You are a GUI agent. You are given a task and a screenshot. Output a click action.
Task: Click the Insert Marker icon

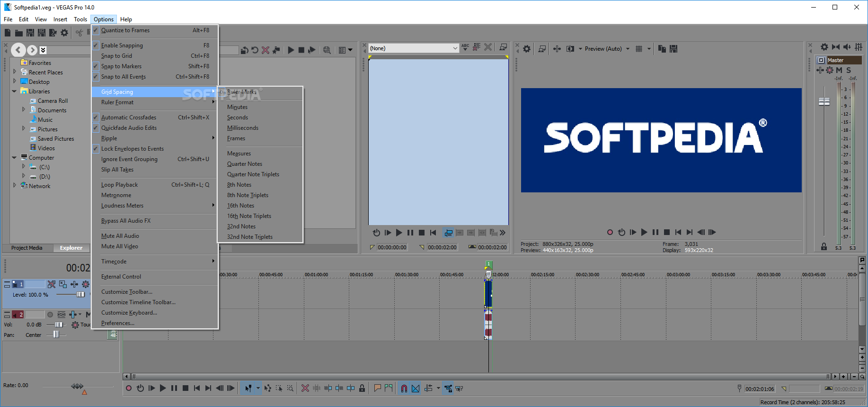377,388
